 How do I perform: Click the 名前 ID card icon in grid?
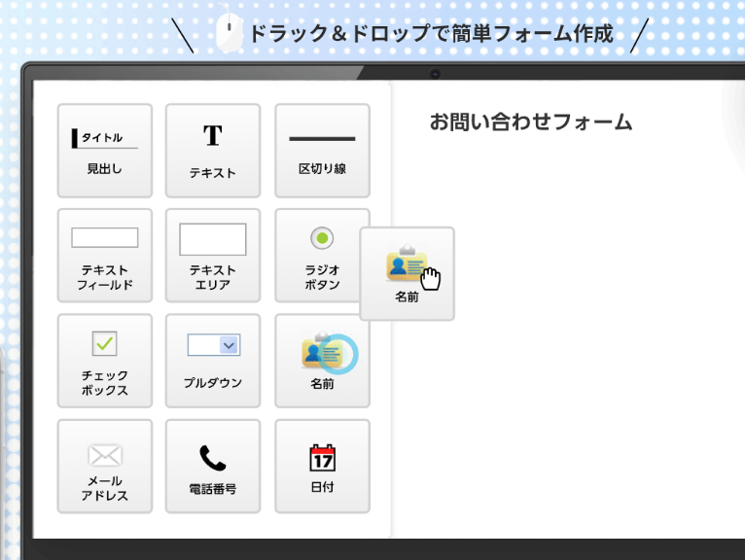click(x=322, y=352)
